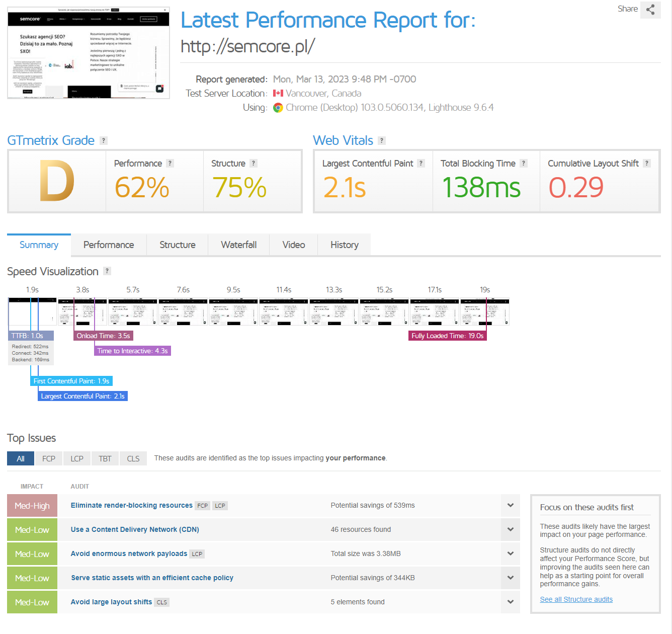Open Avoid enormous network payloads link
The width and height of the screenshot is (672, 634).
tap(129, 554)
